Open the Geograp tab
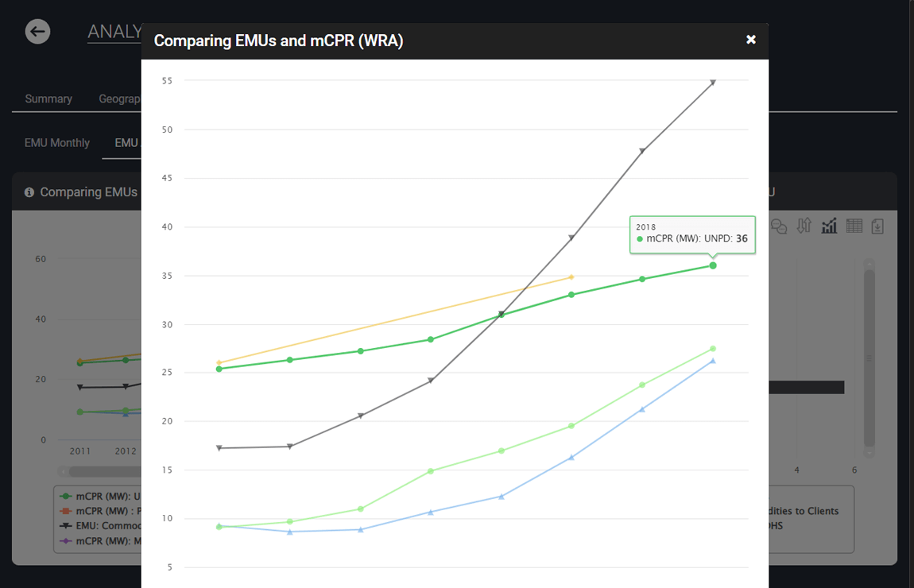The width and height of the screenshot is (914, 588). pos(119,99)
